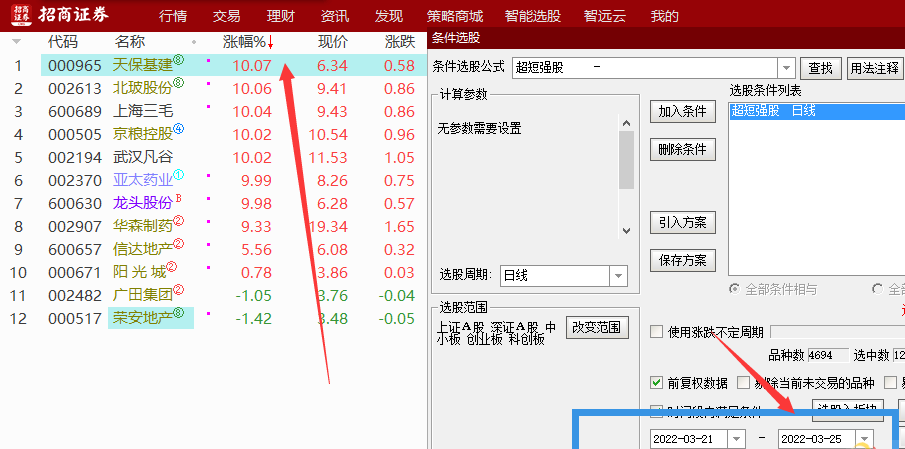Click the red 2 badge beside 阳光城
The image size is (905, 449).
pos(171,267)
